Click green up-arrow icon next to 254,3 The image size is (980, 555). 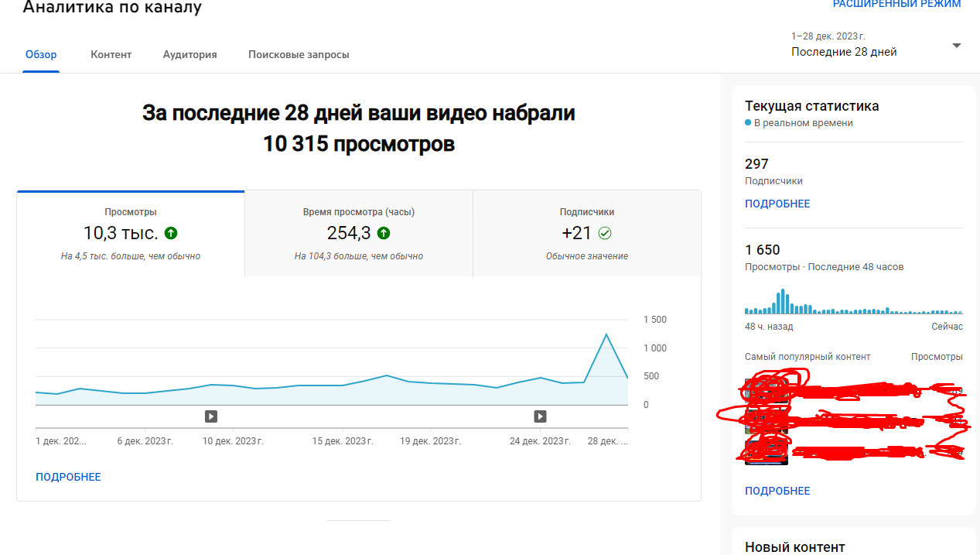[x=384, y=233]
